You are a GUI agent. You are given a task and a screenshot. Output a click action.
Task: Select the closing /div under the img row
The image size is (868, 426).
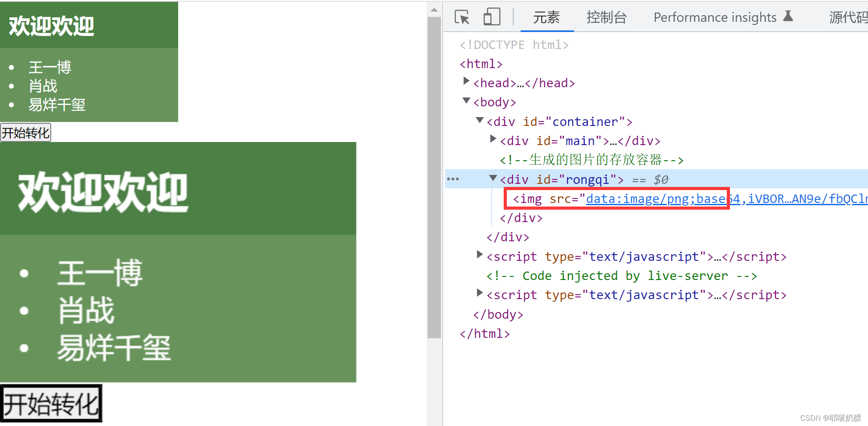click(521, 218)
